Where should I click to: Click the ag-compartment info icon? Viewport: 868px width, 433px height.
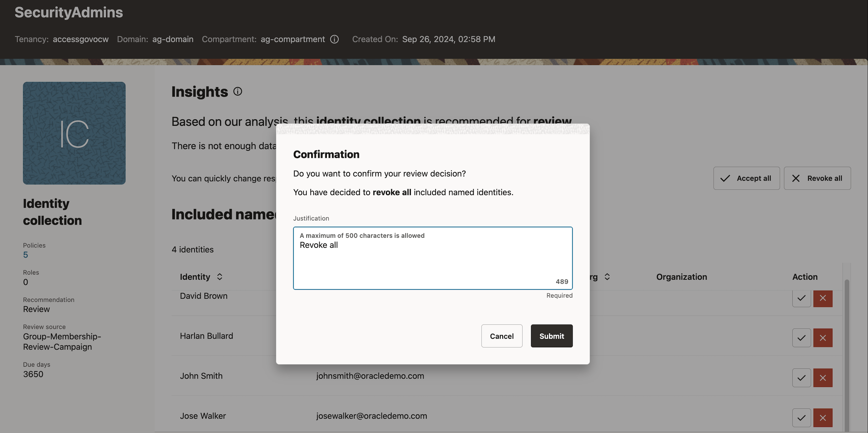click(x=334, y=39)
